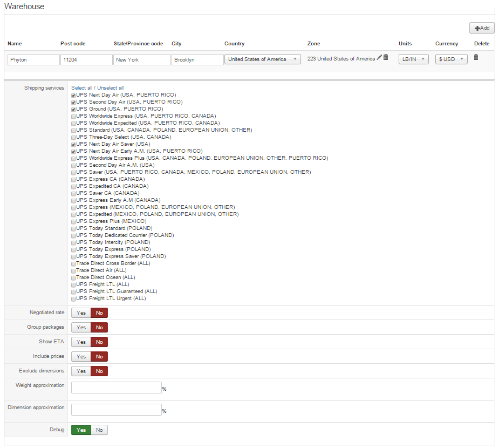Click the City field Brooklyn
The width and height of the screenshot is (499, 448).
click(x=197, y=59)
